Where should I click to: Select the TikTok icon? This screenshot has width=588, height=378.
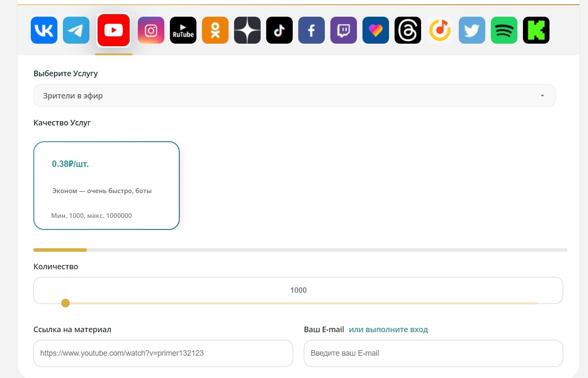click(x=279, y=30)
